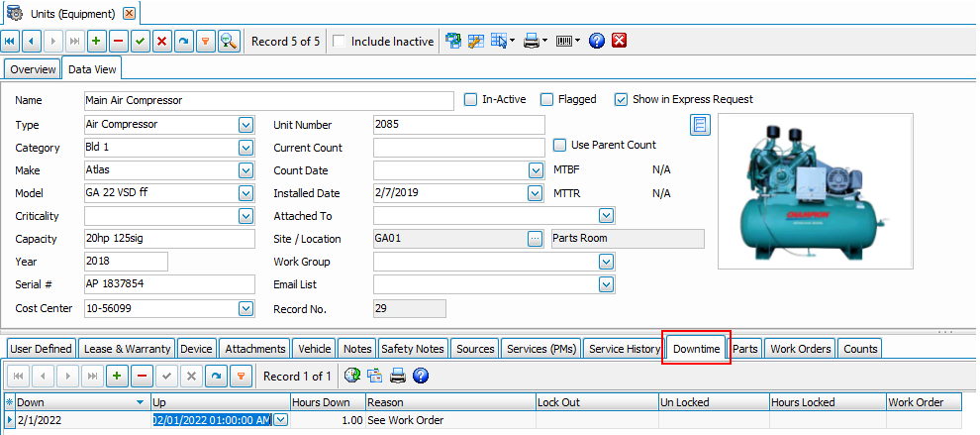The image size is (980, 435).
Task: Click red exit icon in top toolbar
Action: (619, 42)
